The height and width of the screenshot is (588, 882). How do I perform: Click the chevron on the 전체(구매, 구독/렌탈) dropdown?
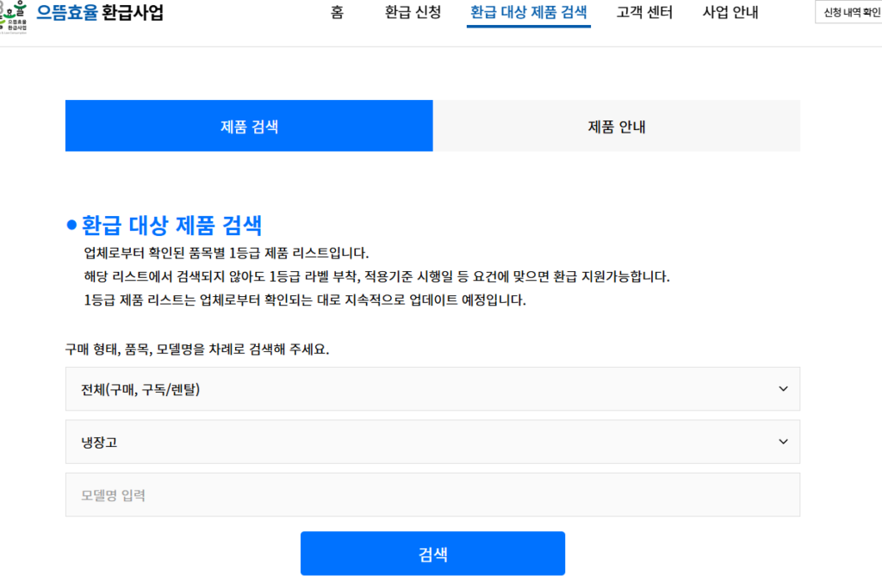(x=783, y=389)
